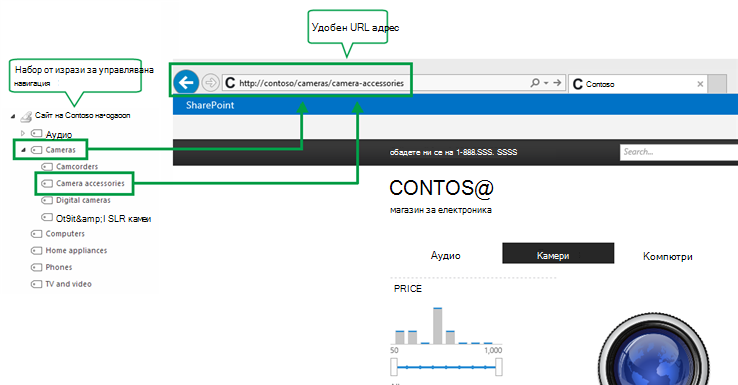Click the SharePoint link in blue bar
This screenshot has height=385, width=738.
point(210,105)
